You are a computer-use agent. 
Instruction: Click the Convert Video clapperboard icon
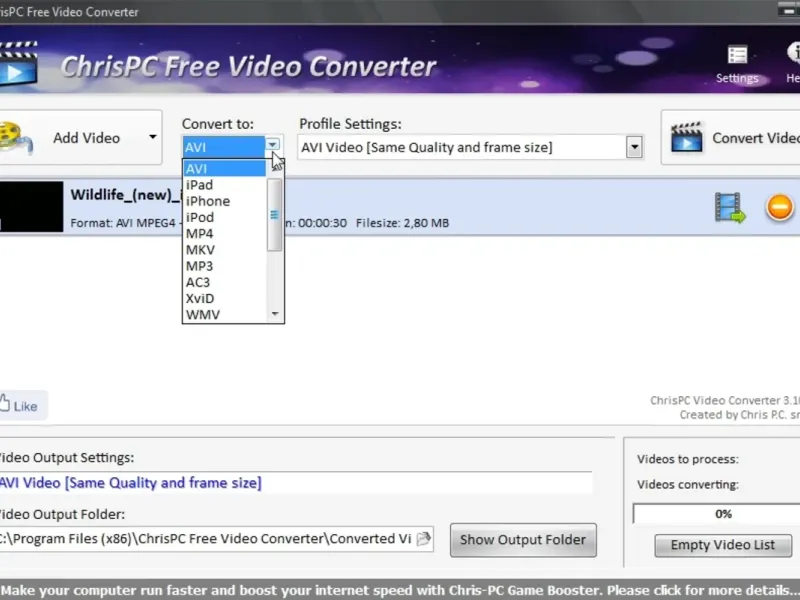687,137
